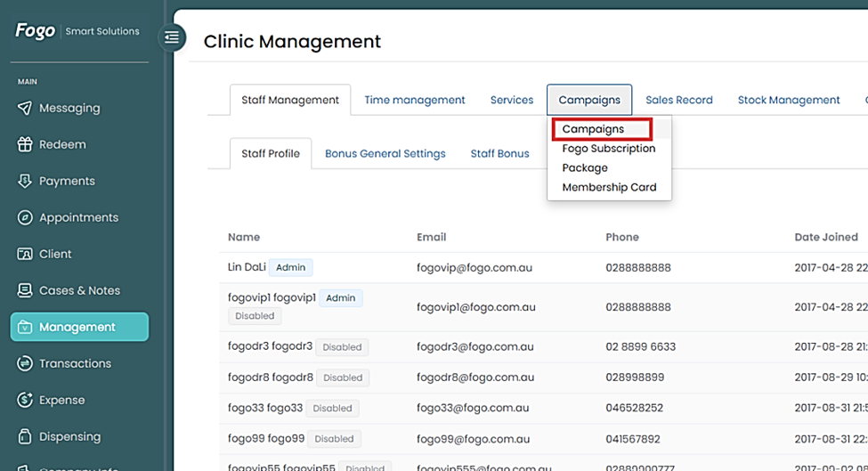This screenshot has height=471, width=868.
Task: Select Package in Campaigns dropdown
Action: click(x=585, y=168)
